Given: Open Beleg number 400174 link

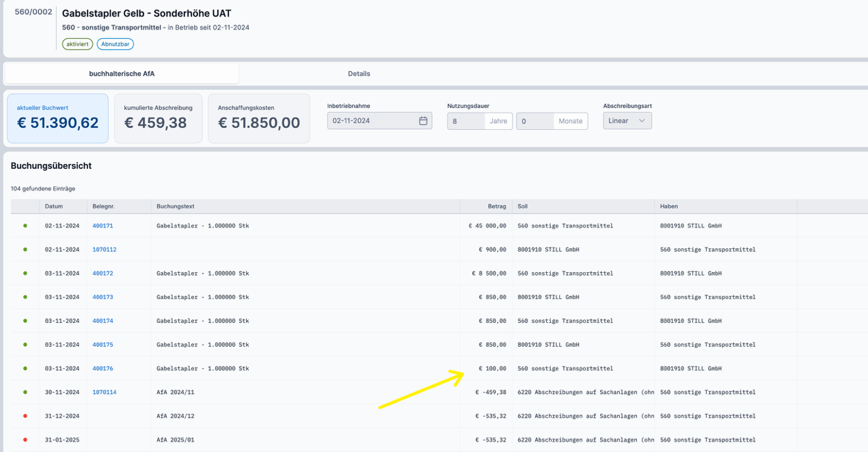Looking at the screenshot, I should (103, 321).
